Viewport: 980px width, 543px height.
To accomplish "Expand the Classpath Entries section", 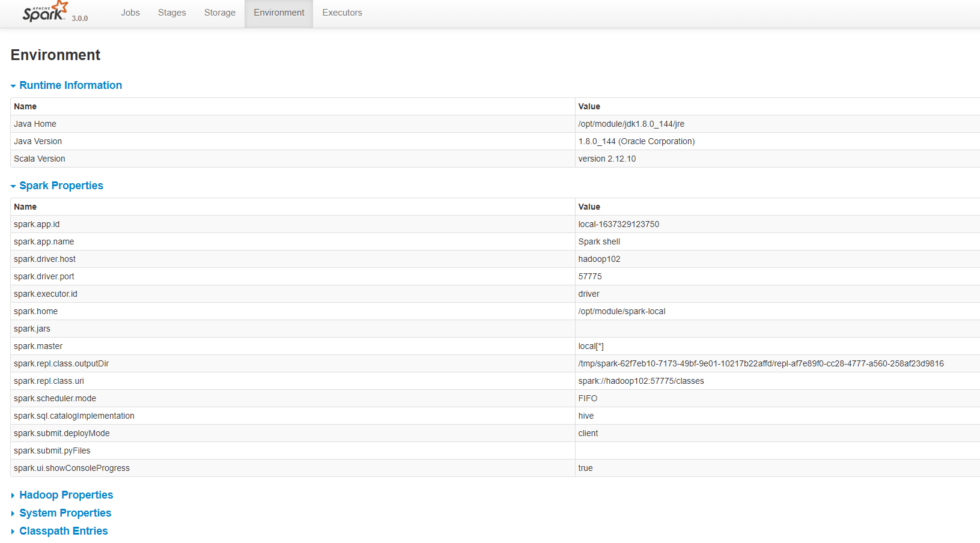I will coord(59,531).
